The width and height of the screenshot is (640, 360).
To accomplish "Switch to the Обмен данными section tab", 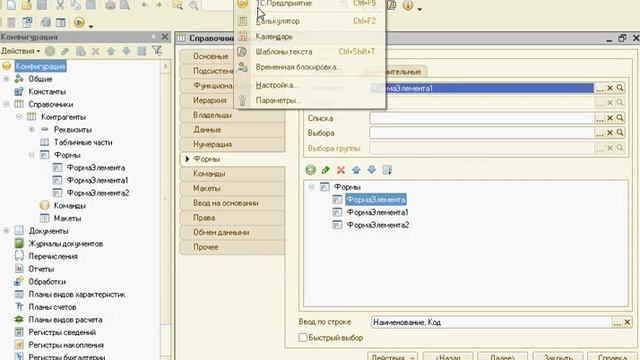I will click(x=233, y=233).
